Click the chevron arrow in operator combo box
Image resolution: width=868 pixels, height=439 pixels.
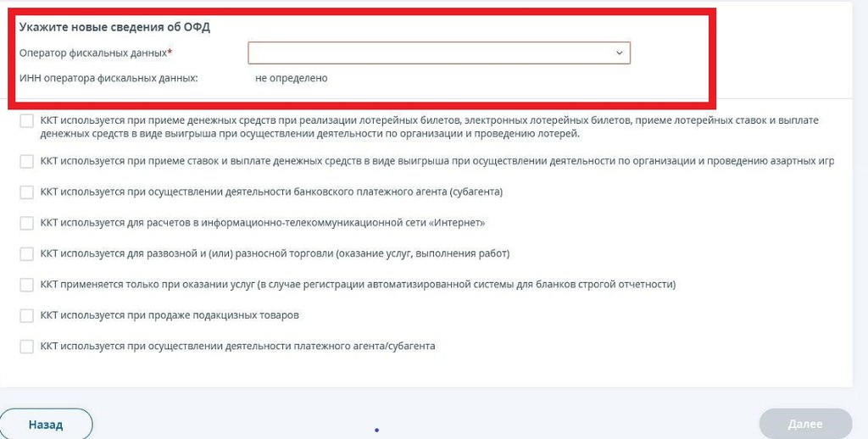pyautogui.click(x=619, y=53)
